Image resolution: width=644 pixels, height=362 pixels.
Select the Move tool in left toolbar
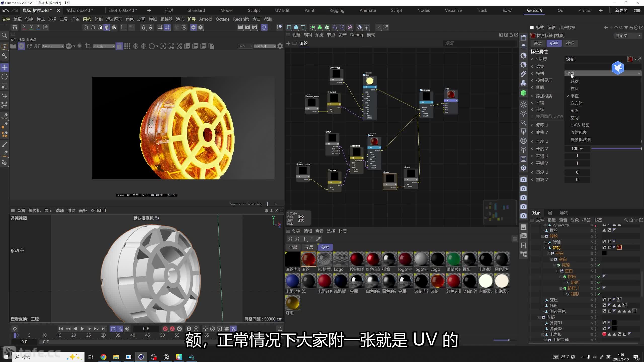click(5, 67)
